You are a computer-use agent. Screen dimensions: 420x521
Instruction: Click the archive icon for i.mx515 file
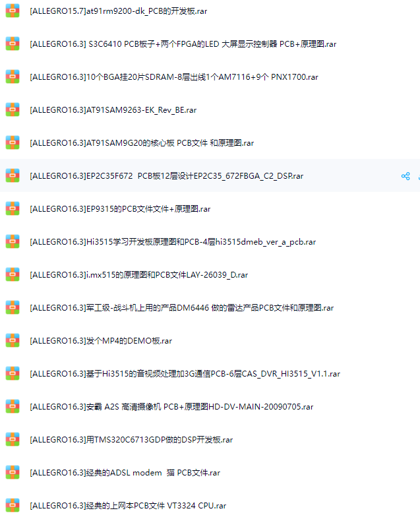point(13,274)
